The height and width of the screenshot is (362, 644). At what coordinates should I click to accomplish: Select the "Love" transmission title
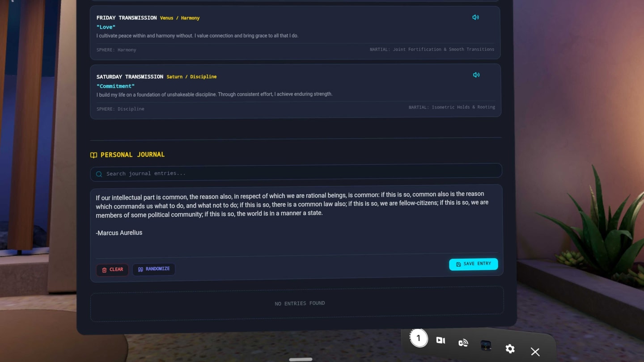(x=106, y=27)
